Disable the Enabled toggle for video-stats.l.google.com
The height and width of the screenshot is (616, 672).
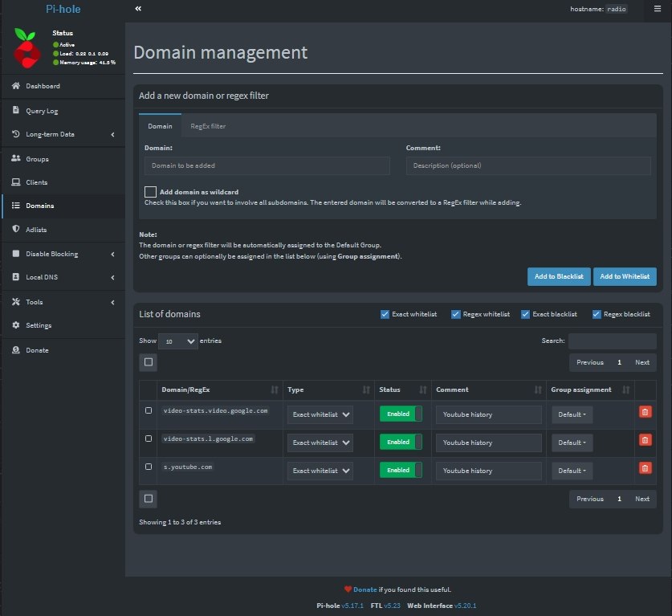coord(401,442)
